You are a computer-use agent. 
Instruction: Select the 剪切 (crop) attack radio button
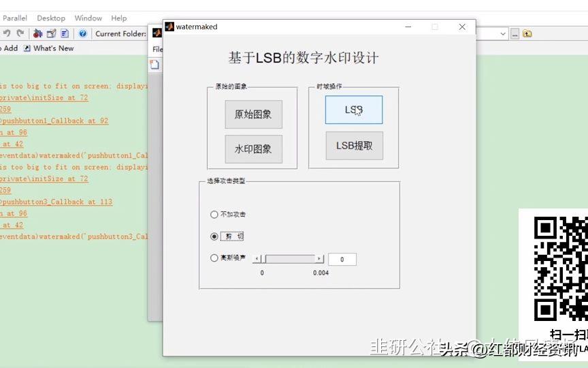click(x=214, y=236)
